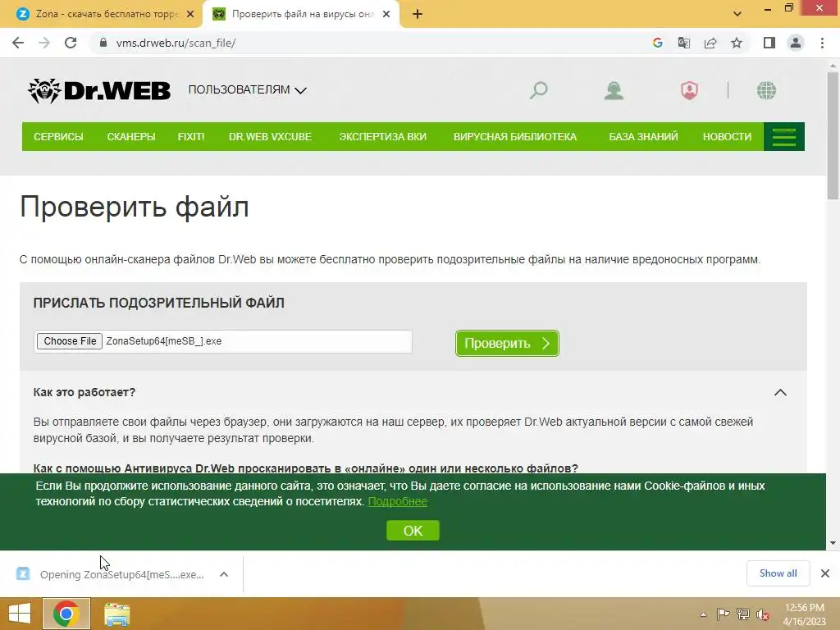This screenshot has height=630, width=840.
Task: Open the СЕРВИСЫ menu
Action: pos(58,137)
